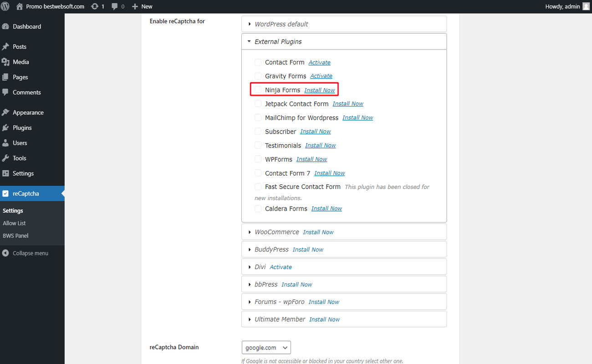The height and width of the screenshot is (364, 592).
Task: Click Activate link for Gravity Forms
Action: [x=321, y=76]
